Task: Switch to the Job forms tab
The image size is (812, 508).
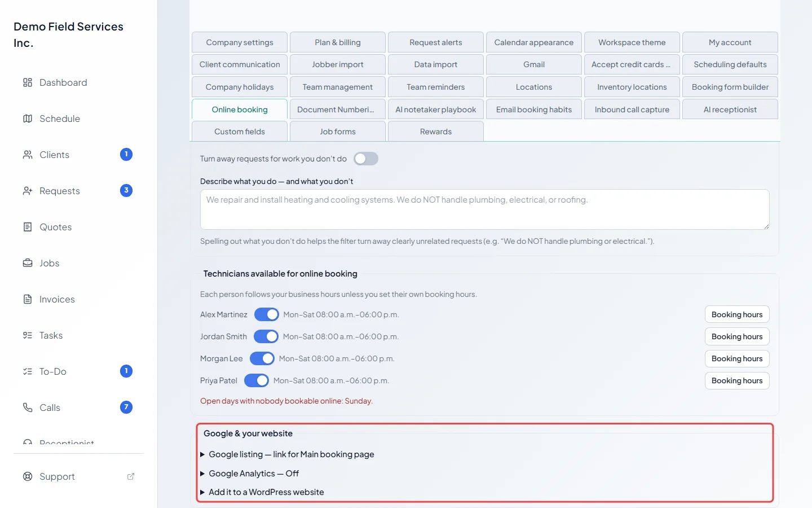Action: coord(338,132)
